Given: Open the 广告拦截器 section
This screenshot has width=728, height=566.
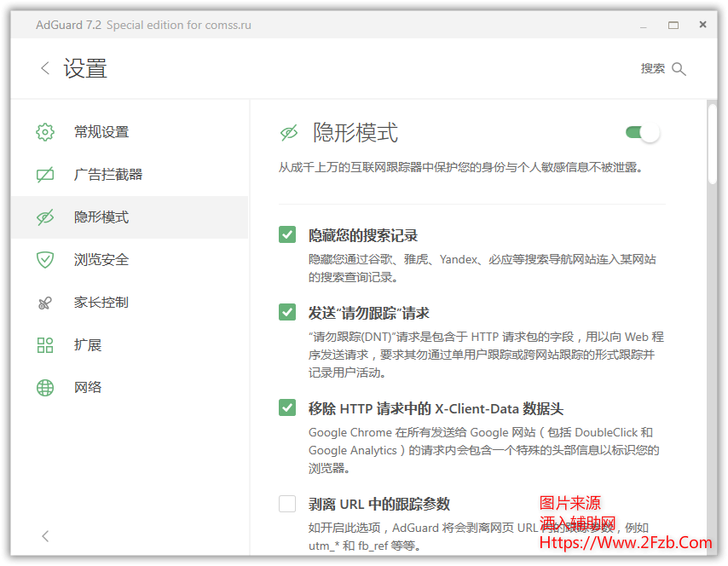Looking at the screenshot, I should point(129,175).
